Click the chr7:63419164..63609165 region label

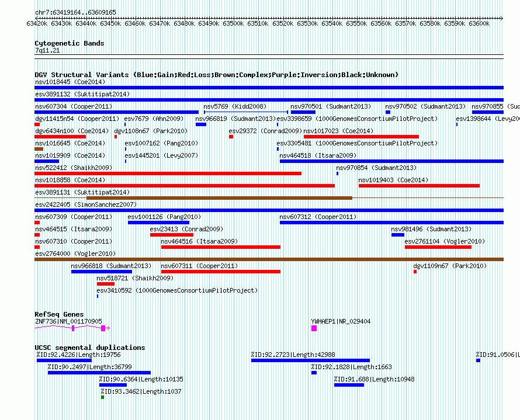pos(75,12)
